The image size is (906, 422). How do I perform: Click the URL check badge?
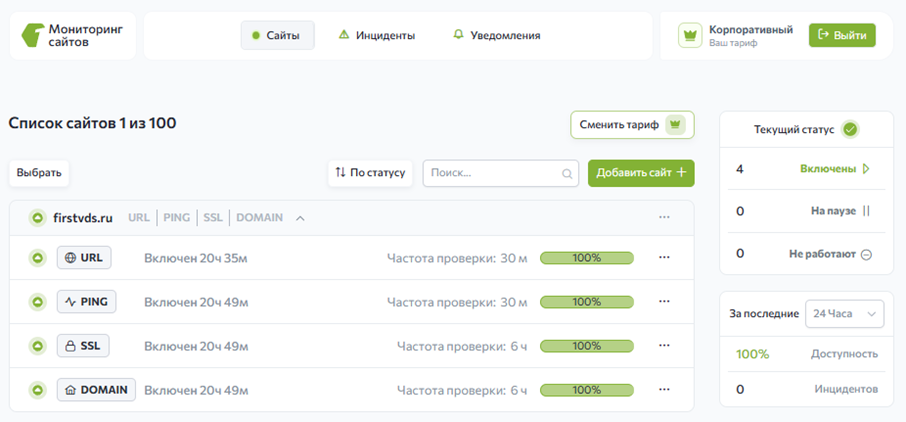(x=84, y=258)
